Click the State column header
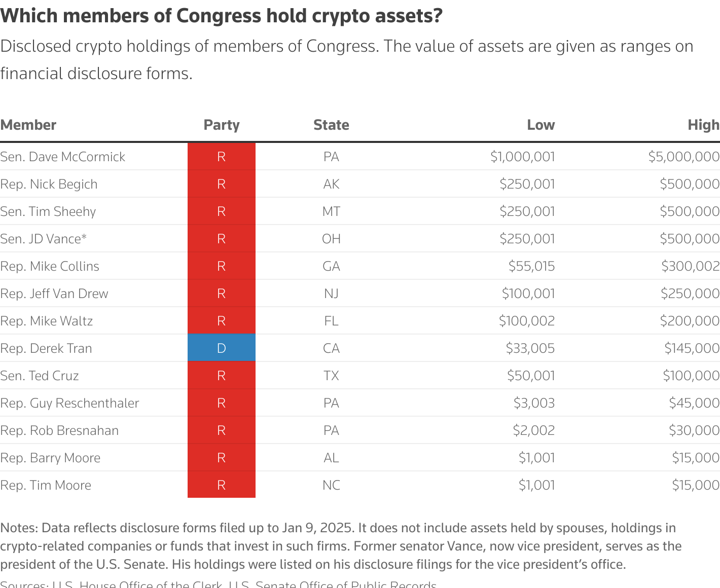720x588 pixels. tap(331, 125)
